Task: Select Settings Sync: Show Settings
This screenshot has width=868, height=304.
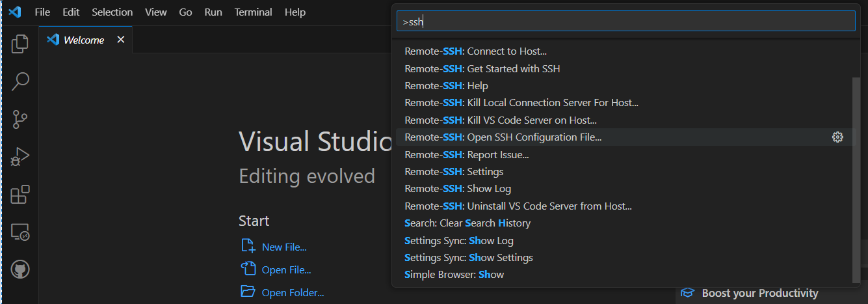Action: [624, 258]
